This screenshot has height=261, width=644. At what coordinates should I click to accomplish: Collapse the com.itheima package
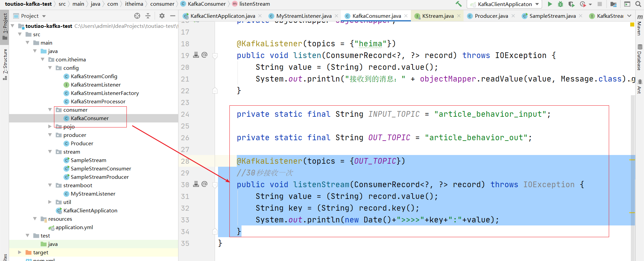[x=43, y=59]
